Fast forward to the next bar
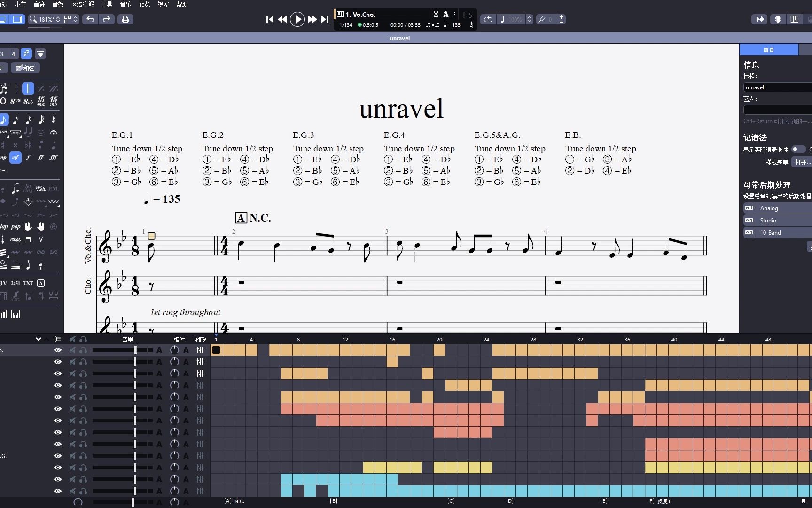This screenshot has height=508, width=812. [312, 19]
